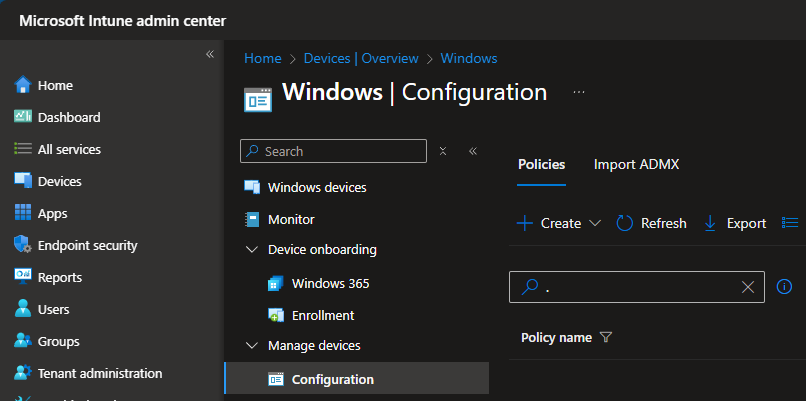
Task: Switch to the Policies tab
Action: 541,165
